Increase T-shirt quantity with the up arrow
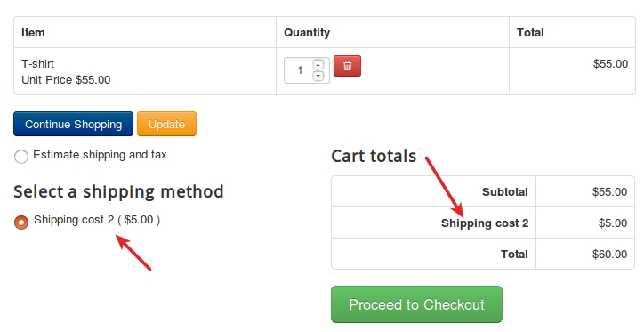644x332 pixels. point(318,64)
